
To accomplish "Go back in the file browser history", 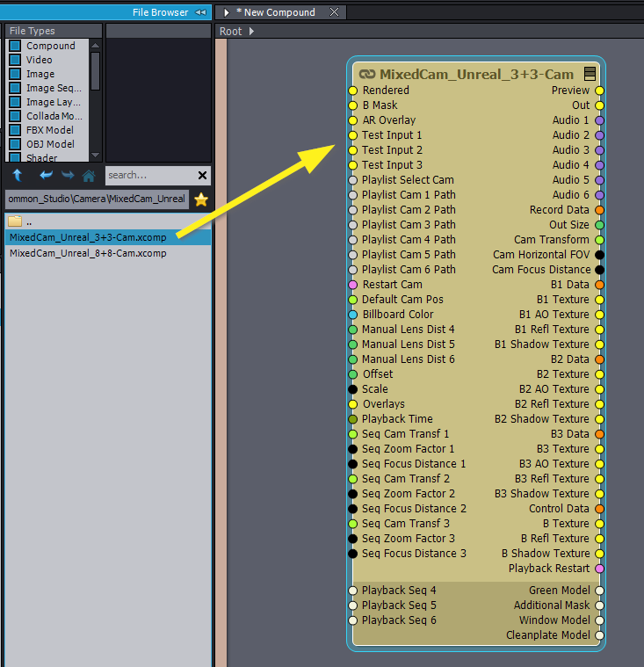I will pyautogui.click(x=46, y=175).
